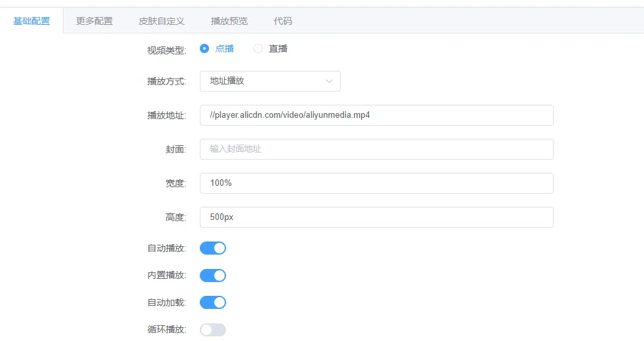This screenshot has height=341, width=644.
Task: Click the 高度 label text
Action: (x=176, y=217)
